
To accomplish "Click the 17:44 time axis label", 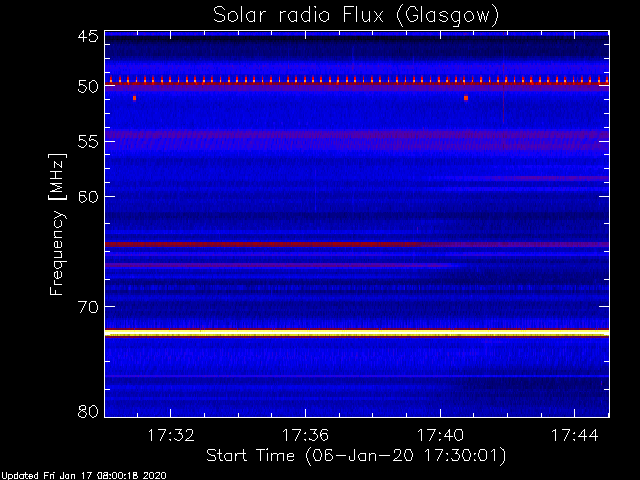I will pyautogui.click(x=575, y=436).
